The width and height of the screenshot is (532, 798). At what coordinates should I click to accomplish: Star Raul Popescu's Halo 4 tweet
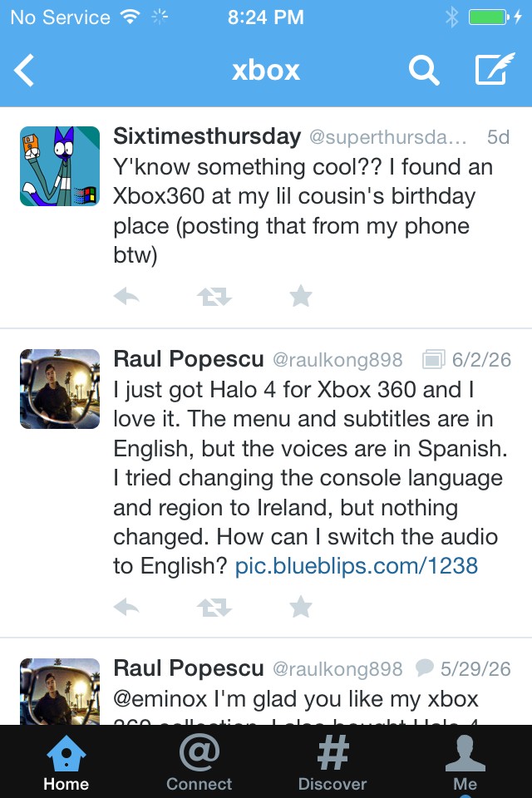[x=301, y=606]
